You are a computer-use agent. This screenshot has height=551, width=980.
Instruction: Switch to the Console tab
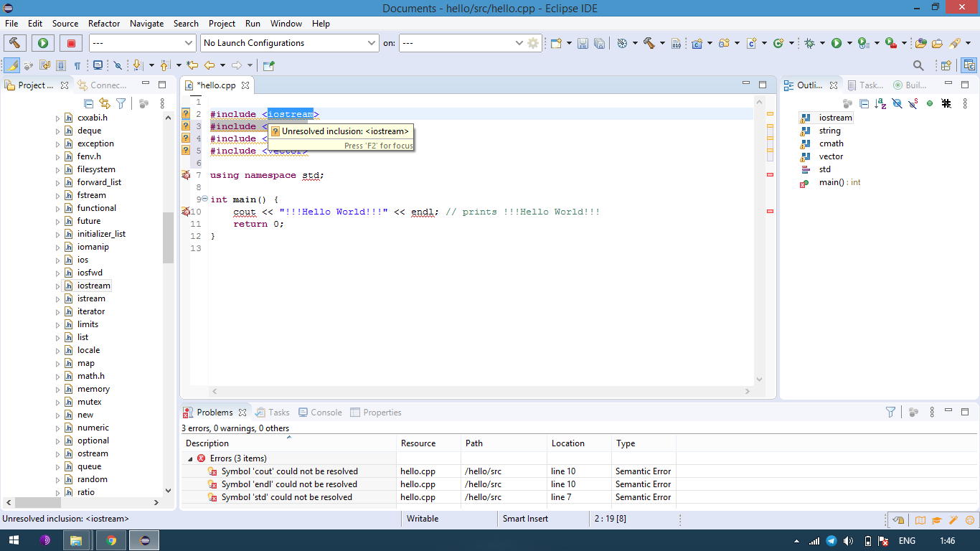[320, 413]
